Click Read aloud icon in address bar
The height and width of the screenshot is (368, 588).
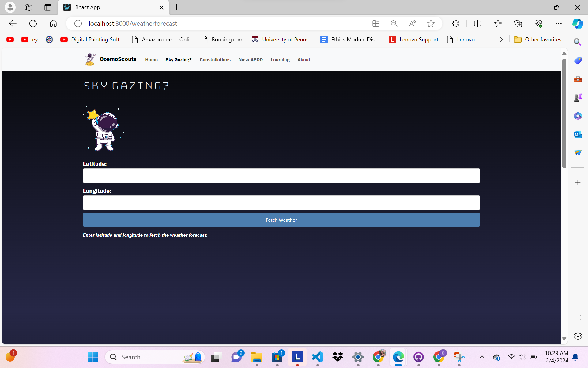[x=413, y=23]
